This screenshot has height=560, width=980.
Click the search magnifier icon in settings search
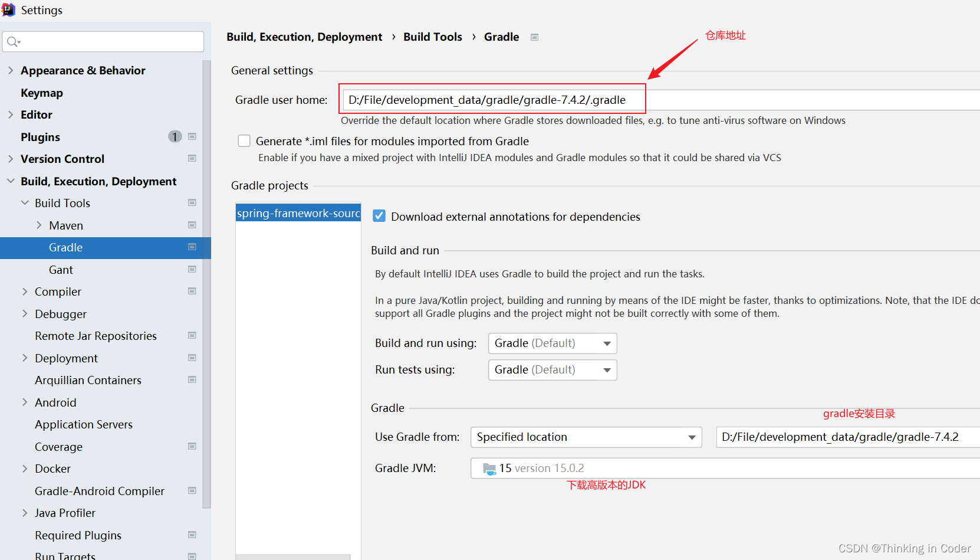(13, 41)
